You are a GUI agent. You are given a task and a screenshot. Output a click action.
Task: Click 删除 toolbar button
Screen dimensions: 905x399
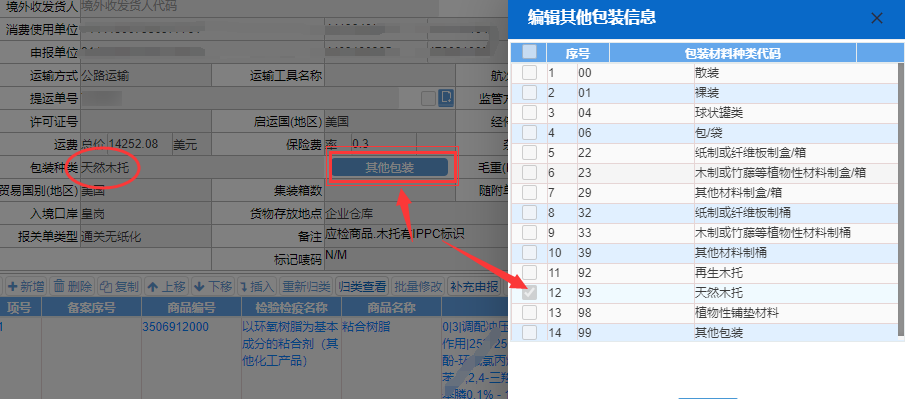(x=72, y=286)
